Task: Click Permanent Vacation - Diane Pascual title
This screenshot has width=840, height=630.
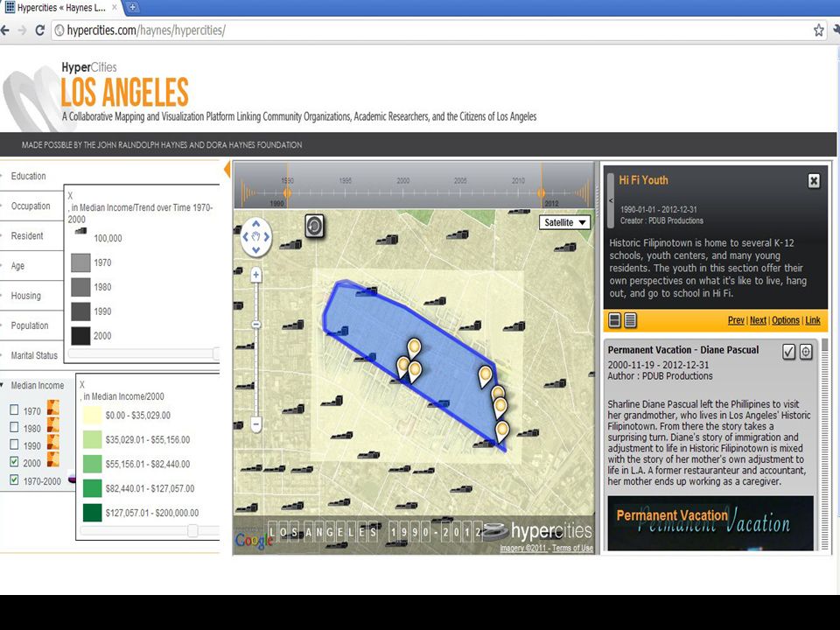Action: (x=683, y=350)
